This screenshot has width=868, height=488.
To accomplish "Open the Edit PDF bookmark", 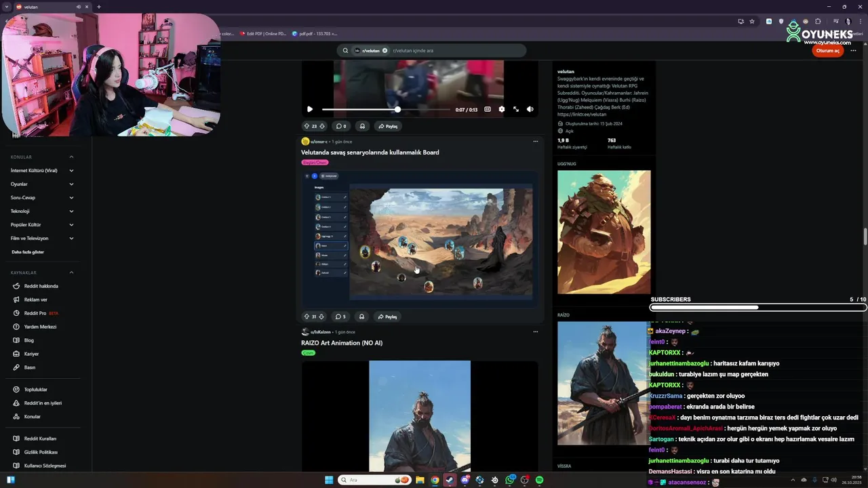I will pyautogui.click(x=262, y=33).
